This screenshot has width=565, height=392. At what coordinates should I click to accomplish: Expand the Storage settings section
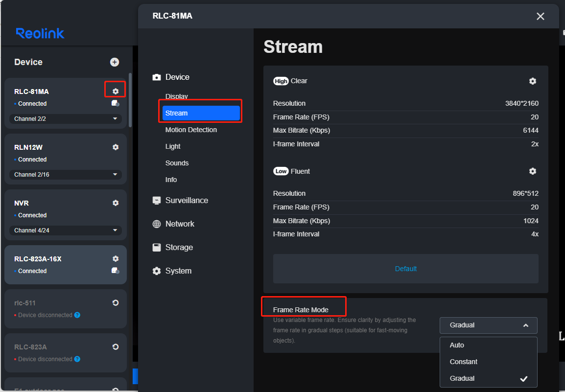click(x=173, y=247)
